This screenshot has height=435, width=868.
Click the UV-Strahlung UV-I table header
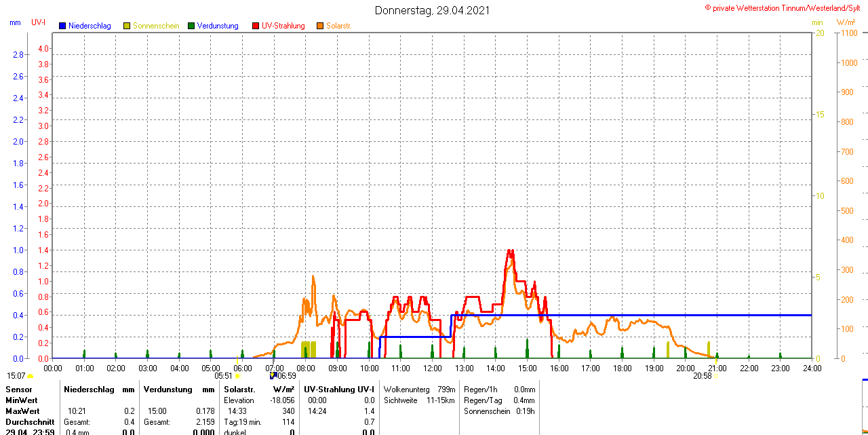coord(338,390)
